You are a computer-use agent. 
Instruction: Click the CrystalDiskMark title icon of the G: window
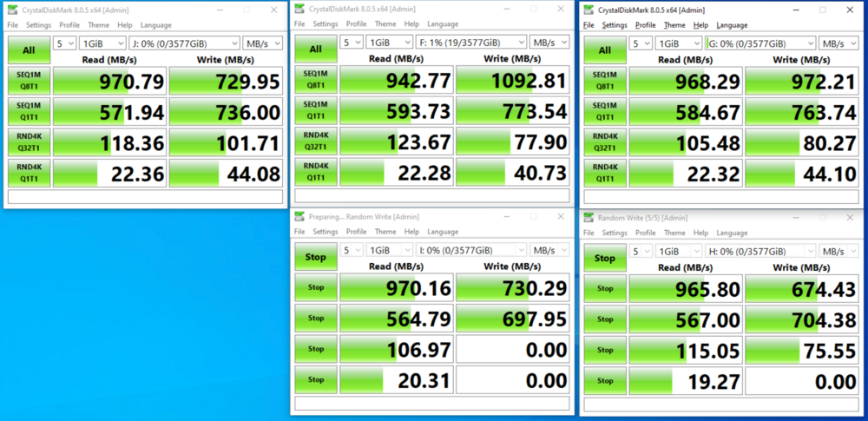pyautogui.click(x=589, y=10)
